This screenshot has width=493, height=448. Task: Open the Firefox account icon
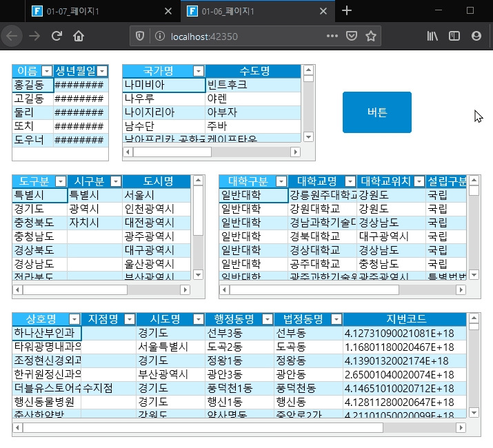476,36
